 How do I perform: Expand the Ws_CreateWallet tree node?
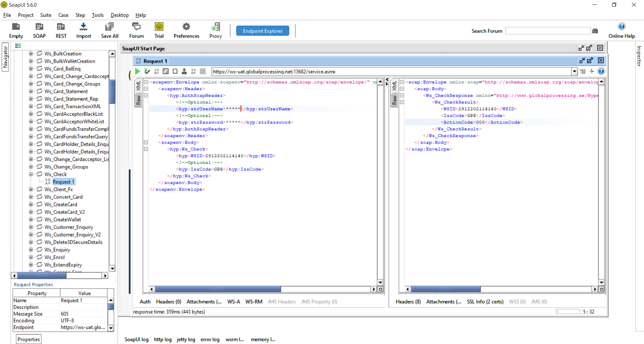pyautogui.click(x=31, y=220)
